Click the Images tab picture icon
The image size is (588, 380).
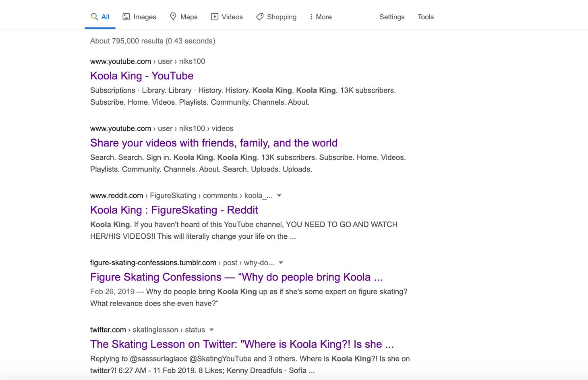[x=126, y=17]
